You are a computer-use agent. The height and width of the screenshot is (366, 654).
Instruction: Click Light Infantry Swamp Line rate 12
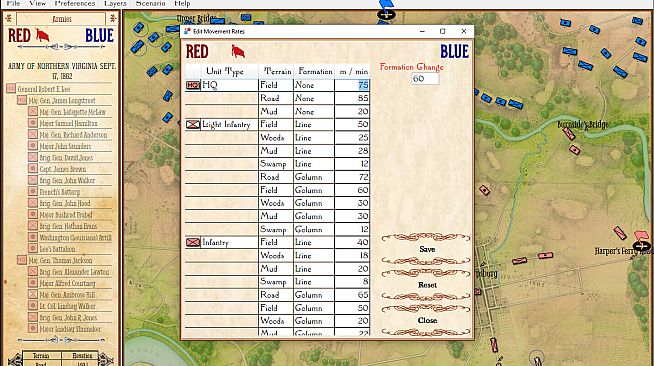[x=352, y=163]
